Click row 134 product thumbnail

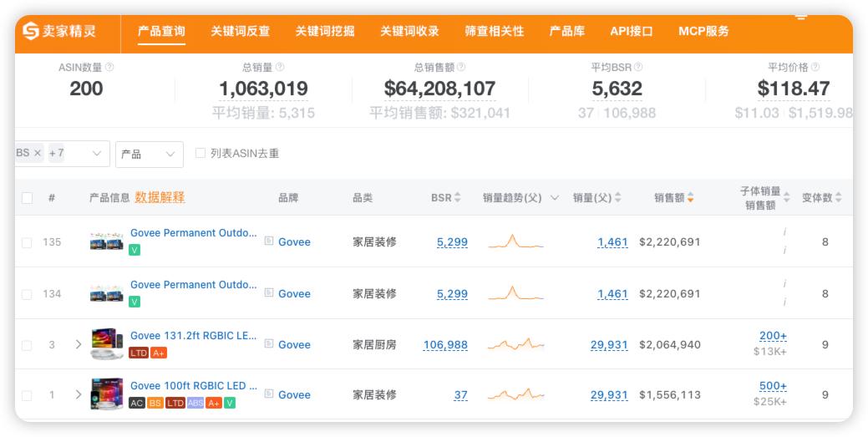coord(107,293)
